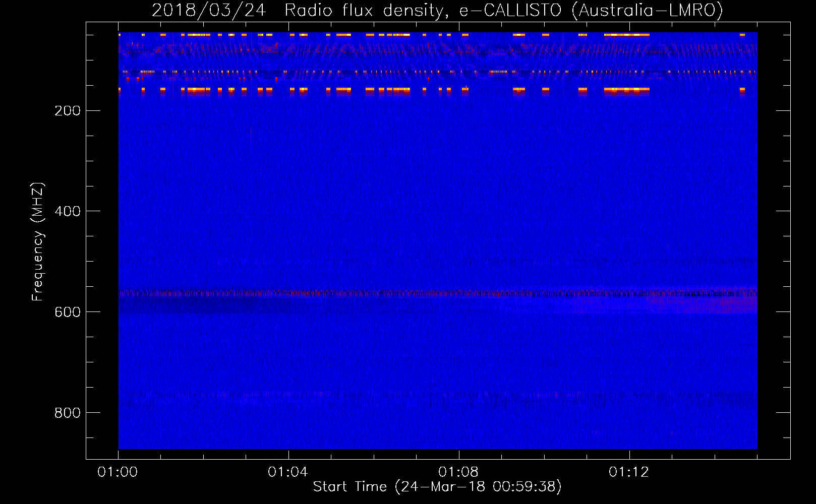This screenshot has width=816, height=504.
Task: Click the plot title '2018/03/24 Radio flux density, e-CALLISTO (Australia-LMRO)'
Action: [437, 10]
